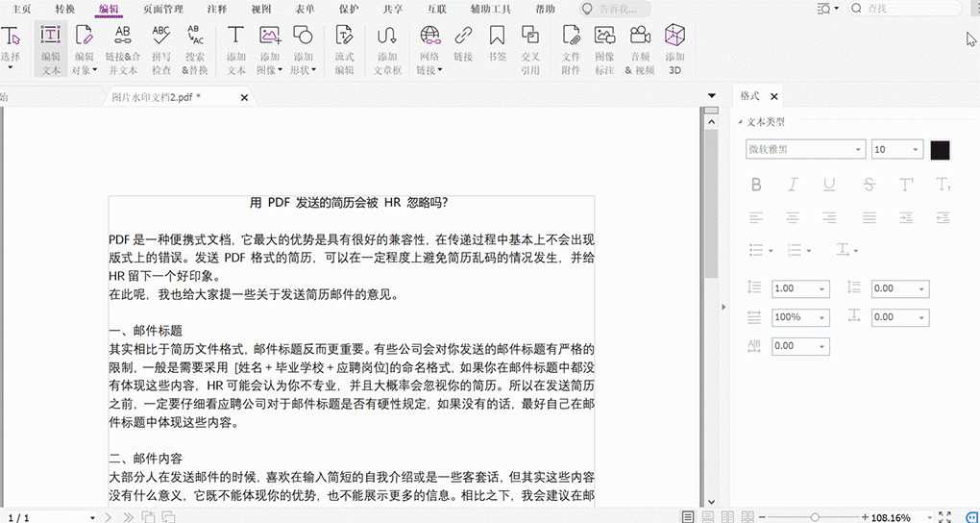Open the black text color swatch
This screenshot has width=980, height=523.
tap(940, 150)
